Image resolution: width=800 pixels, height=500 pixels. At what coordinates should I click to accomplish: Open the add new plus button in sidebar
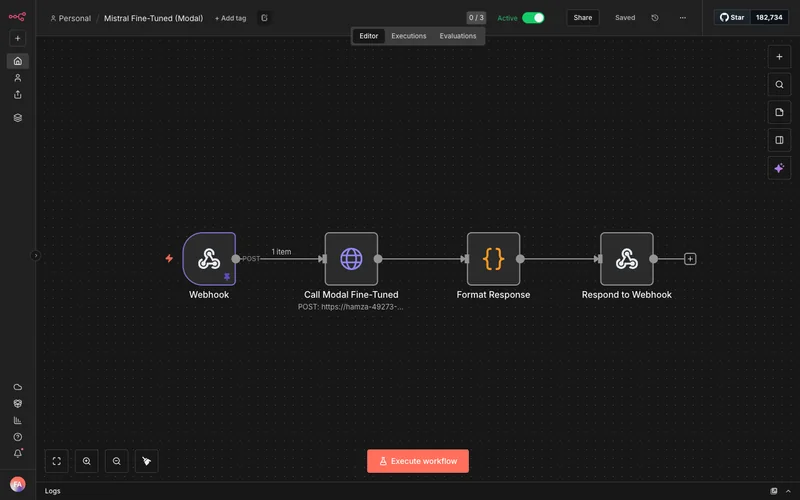17,38
